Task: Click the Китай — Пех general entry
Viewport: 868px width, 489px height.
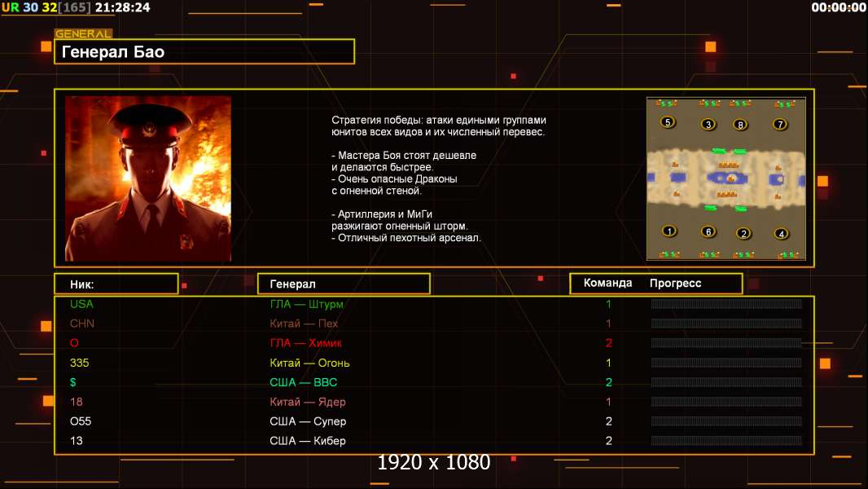Action: pos(304,324)
